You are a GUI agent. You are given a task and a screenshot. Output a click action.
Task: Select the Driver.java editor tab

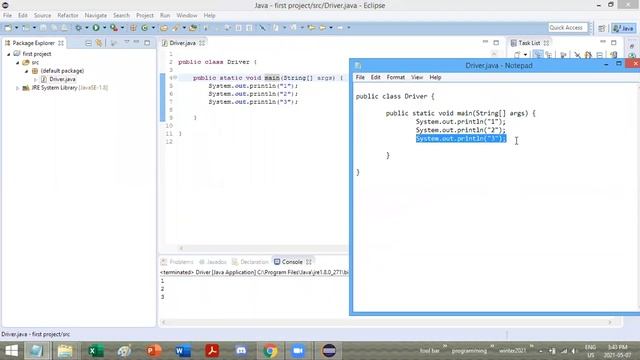click(x=182, y=43)
